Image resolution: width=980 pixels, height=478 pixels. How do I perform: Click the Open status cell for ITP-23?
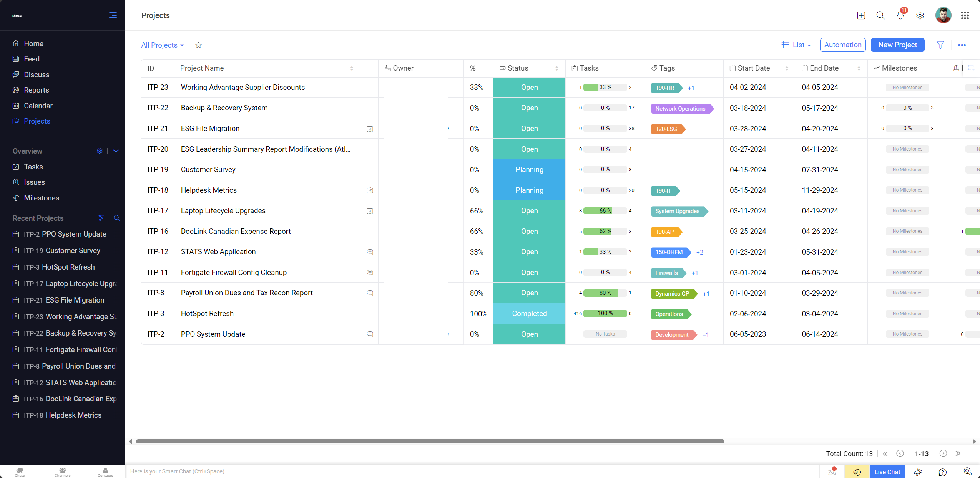tap(529, 87)
